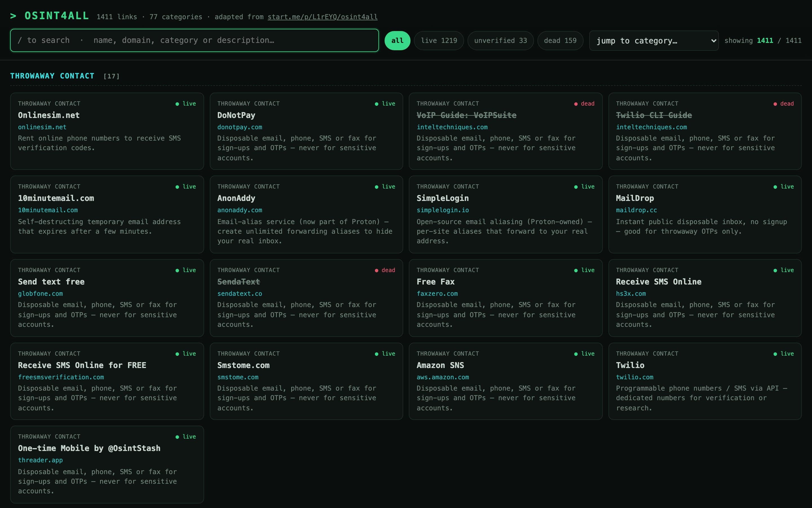Visit the hs3x.com domain link
The height and width of the screenshot is (508, 812).
click(631, 294)
